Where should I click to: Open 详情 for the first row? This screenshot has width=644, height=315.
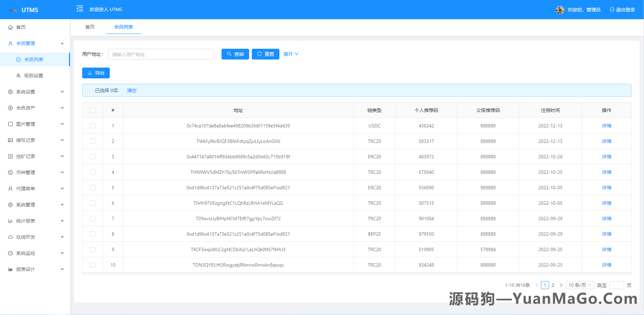tap(606, 125)
